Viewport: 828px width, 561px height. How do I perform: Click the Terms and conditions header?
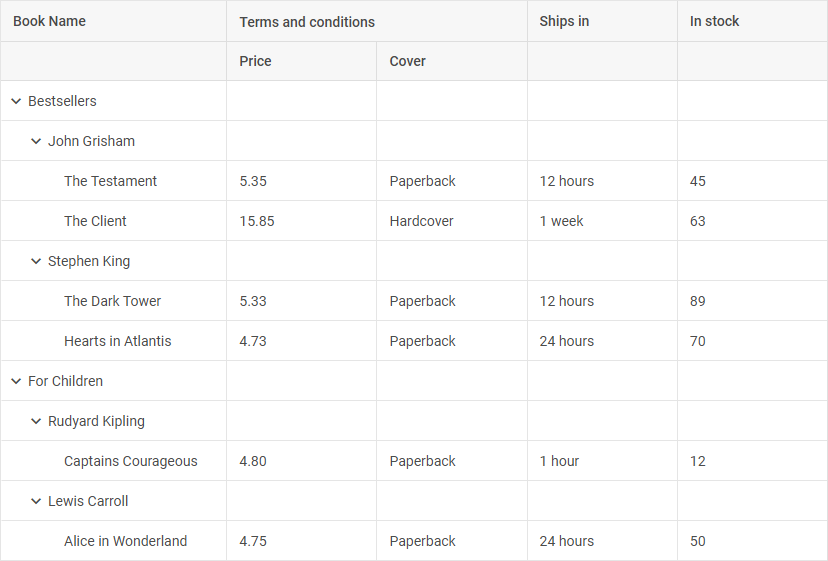[307, 22]
